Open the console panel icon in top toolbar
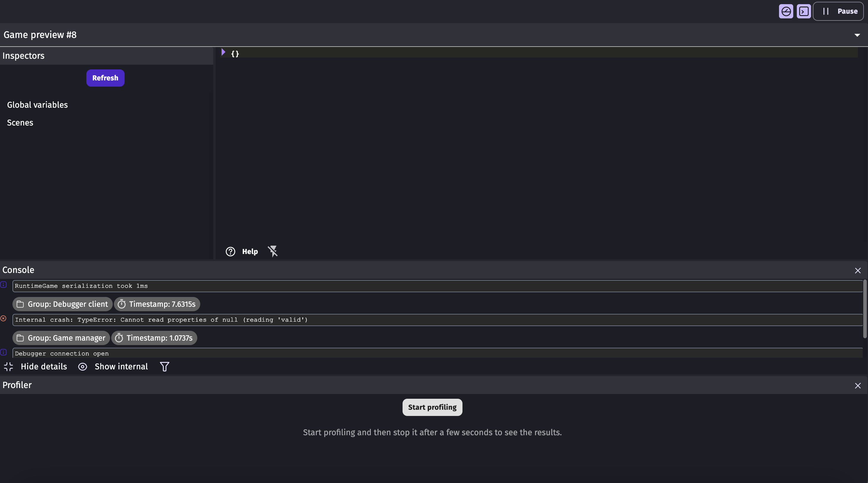868x483 pixels. click(804, 11)
